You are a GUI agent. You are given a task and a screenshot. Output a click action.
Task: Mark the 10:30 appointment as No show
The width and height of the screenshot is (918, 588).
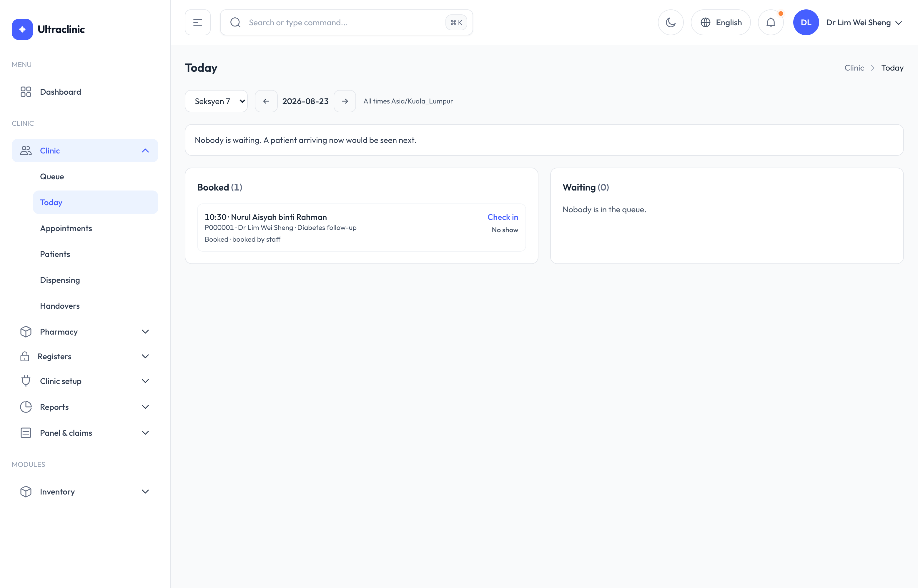click(505, 230)
